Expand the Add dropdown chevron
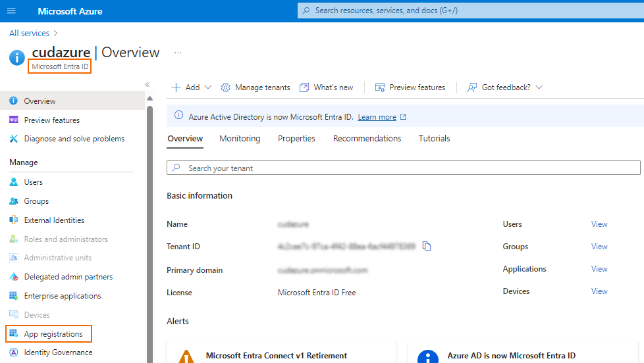Screen dimensions: 644x363 pyautogui.click(x=208, y=87)
